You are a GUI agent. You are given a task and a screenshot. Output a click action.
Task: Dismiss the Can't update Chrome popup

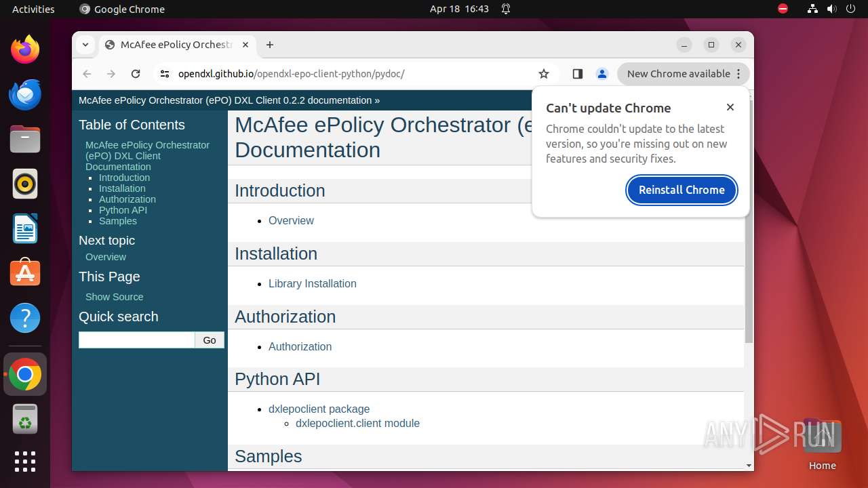[x=730, y=107]
